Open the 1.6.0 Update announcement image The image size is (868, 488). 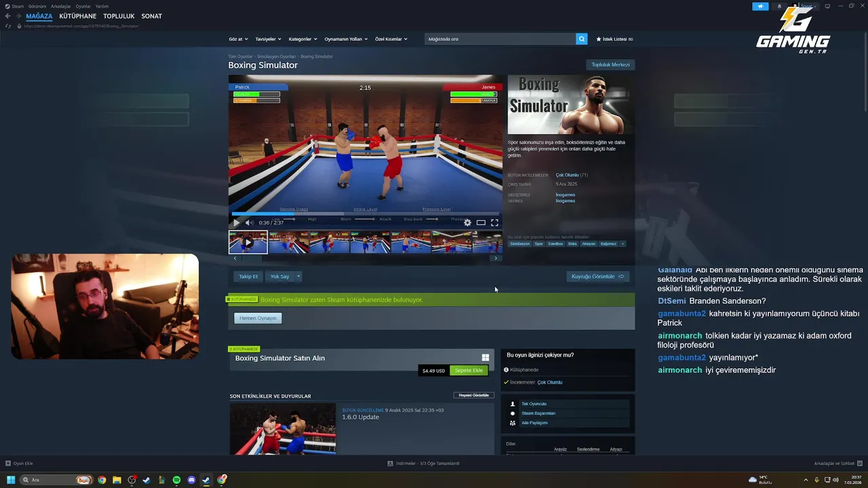(x=283, y=429)
